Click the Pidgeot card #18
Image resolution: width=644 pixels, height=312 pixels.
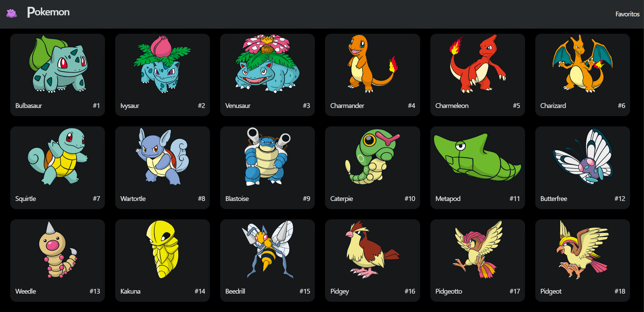pyautogui.click(x=583, y=261)
